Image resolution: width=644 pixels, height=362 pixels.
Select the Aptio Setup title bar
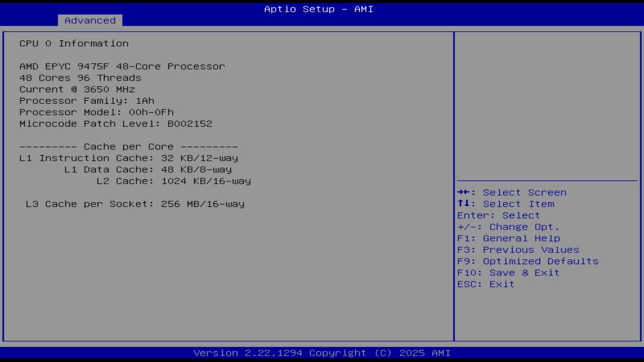coord(318,9)
